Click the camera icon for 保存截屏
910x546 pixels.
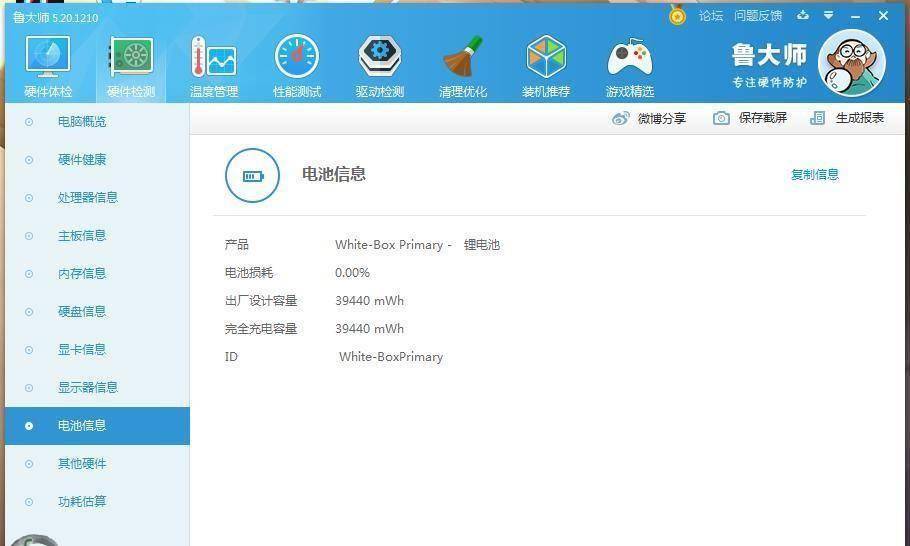pyautogui.click(x=721, y=118)
